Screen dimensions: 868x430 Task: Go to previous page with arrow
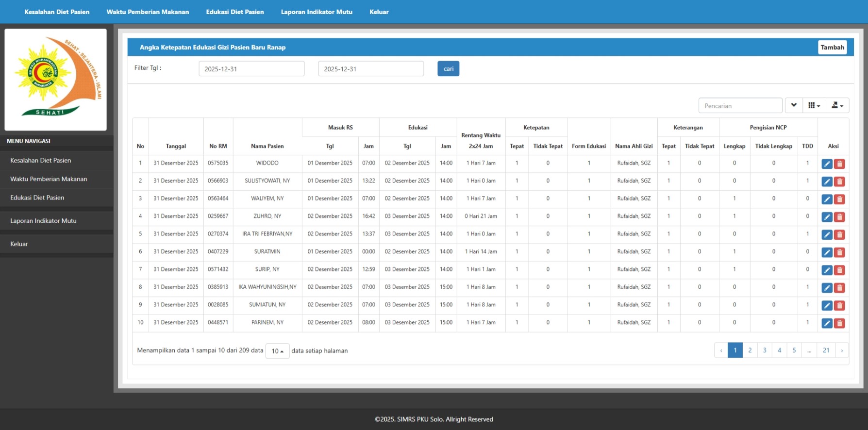(721, 350)
